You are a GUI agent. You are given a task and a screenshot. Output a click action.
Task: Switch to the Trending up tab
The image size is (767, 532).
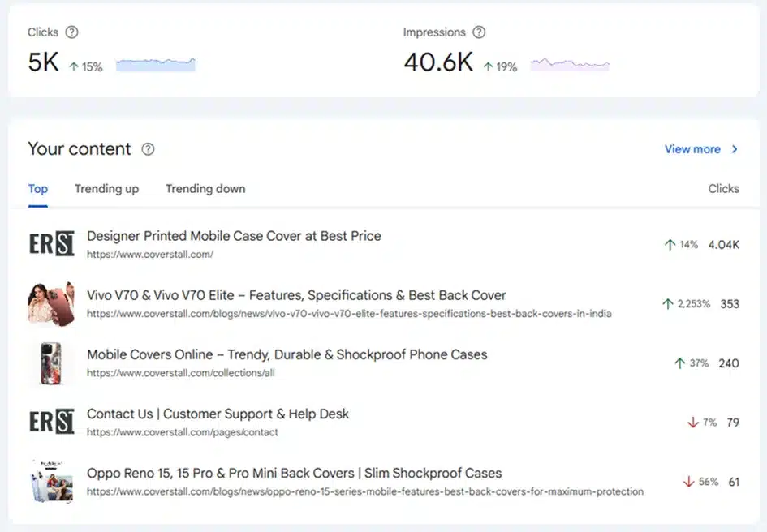pyautogui.click(x=106, y=189)
